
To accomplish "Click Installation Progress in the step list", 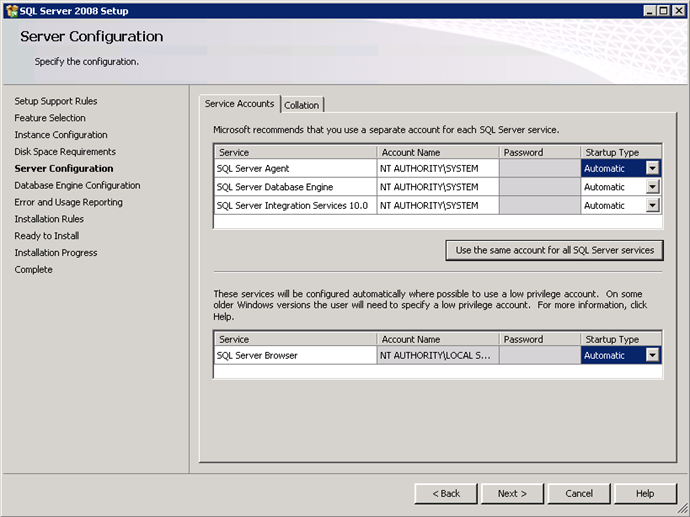I will (x=56, y=253).
